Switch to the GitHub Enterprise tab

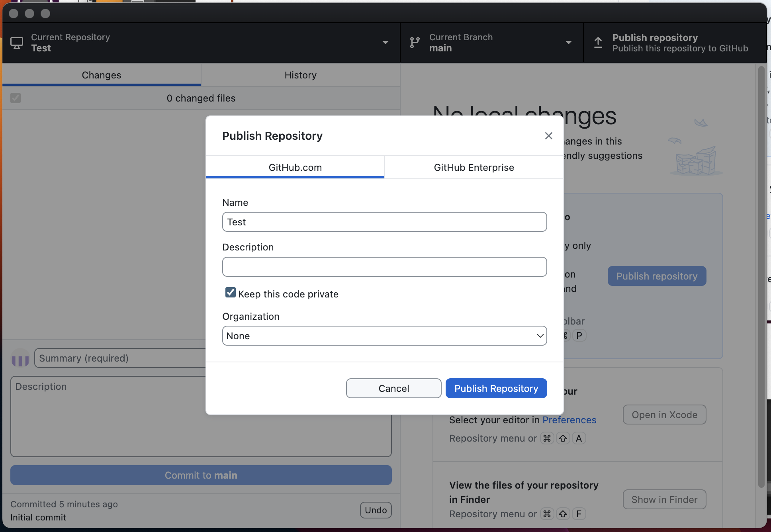click(x=474, y=167)
